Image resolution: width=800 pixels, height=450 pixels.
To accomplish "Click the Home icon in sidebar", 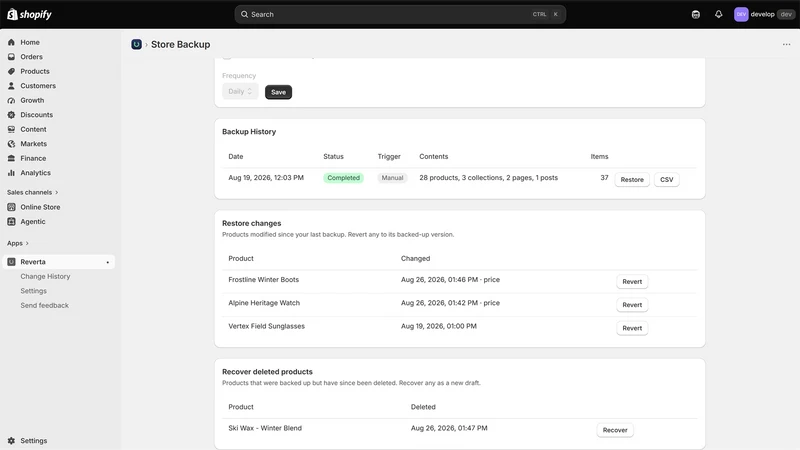I will [11, 42].
